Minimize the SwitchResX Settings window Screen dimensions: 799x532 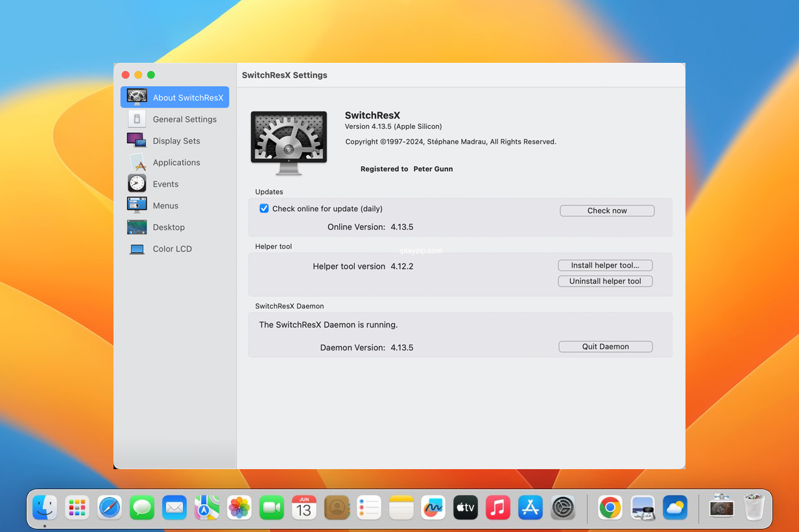(x=138, y=75)
